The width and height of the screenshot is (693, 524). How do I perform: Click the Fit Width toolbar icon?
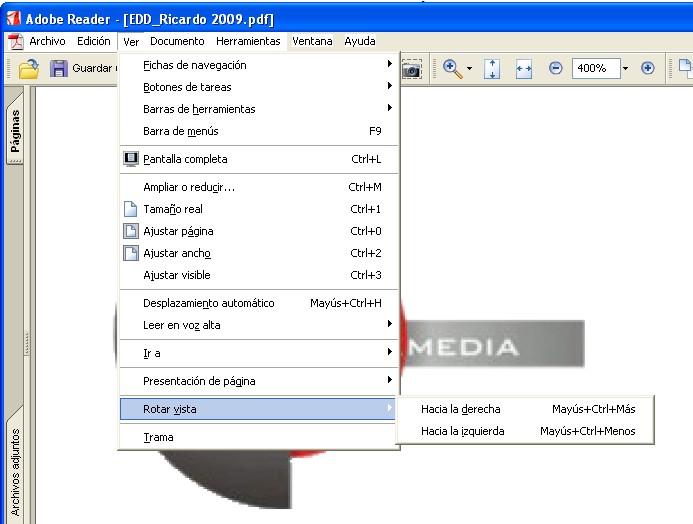tap(524, 69)
